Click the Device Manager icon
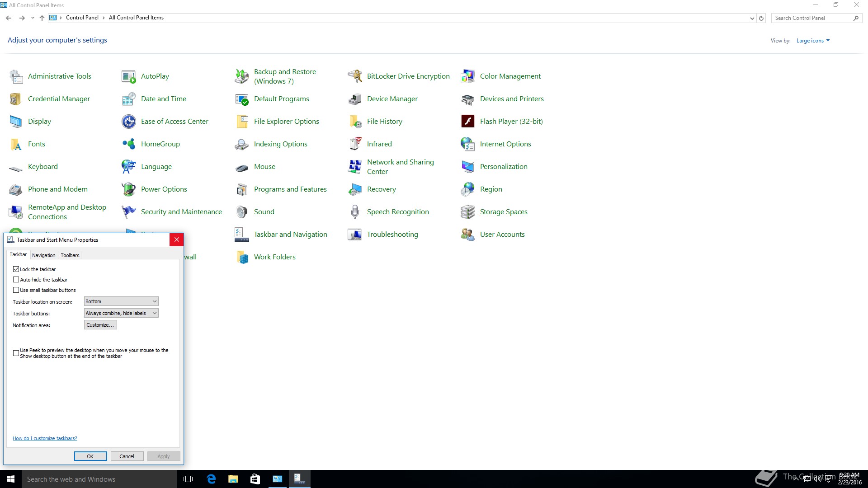The height and width of the screenshot is (488, 868). 354,99
